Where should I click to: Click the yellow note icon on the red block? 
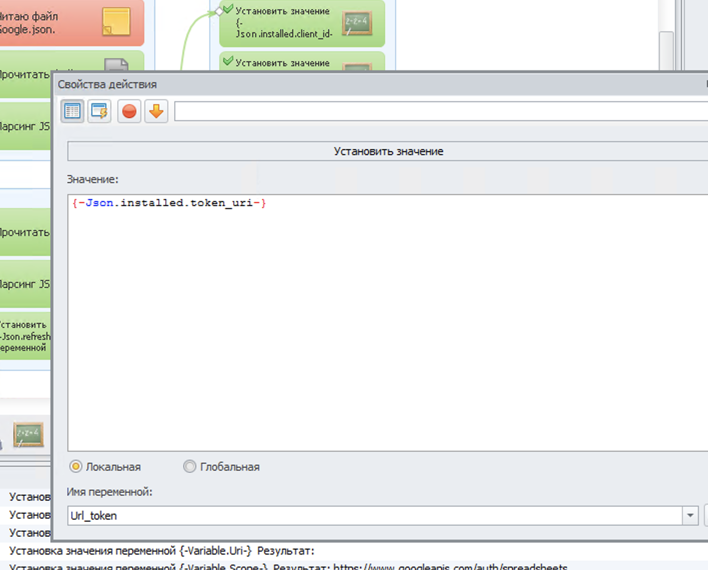coord(116,21)
